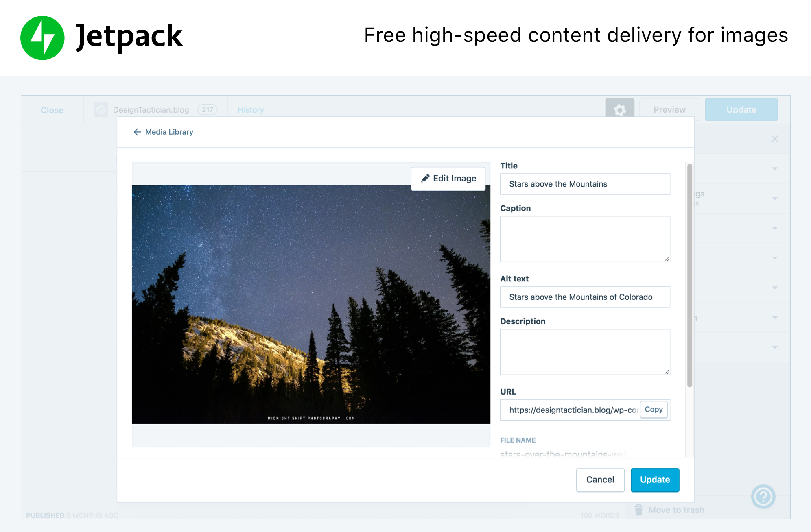Click the Alt text input field
This screenshot has width=811, height=532.
tap(585, 297)
